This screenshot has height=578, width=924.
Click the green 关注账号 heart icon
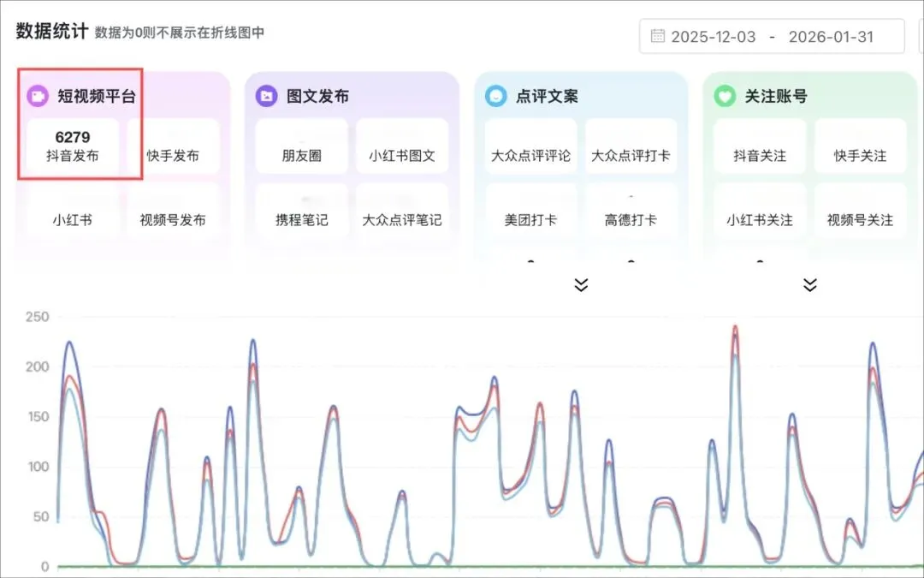click(x=726, y=96)
